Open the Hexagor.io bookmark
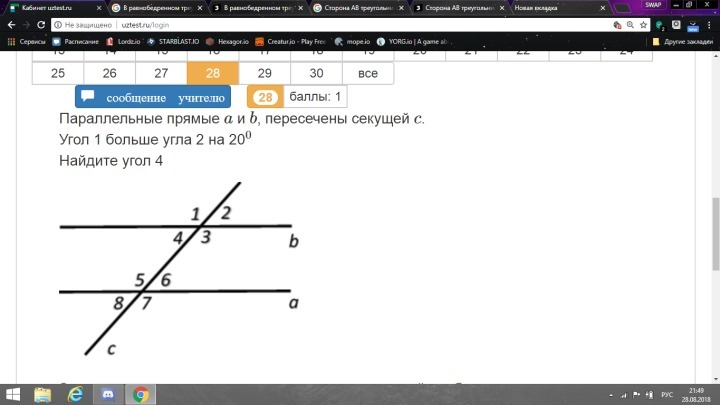Screen dimensions: 720x405 click(x=227, y=41)
